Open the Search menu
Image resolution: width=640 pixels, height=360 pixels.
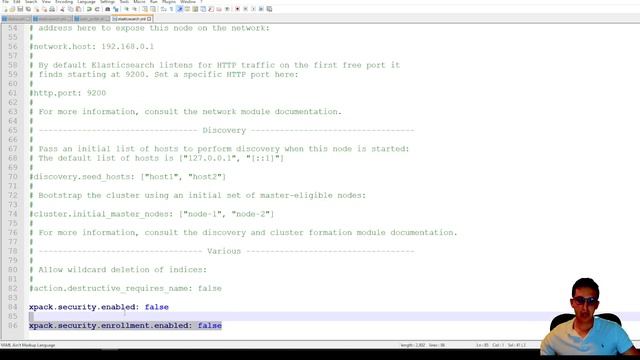pos(31,2)
